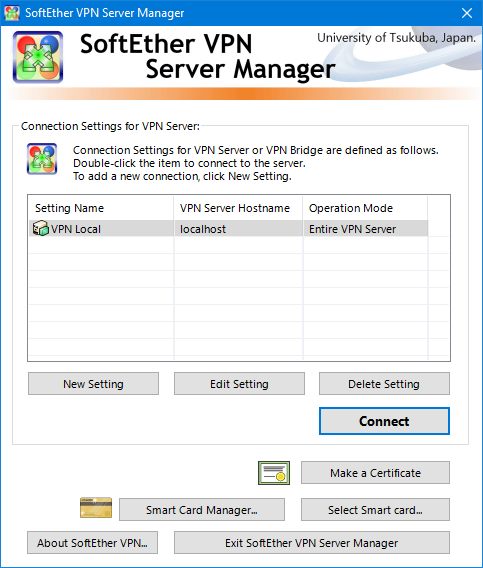Exit SoftEther VPN Server Manager
Image resolution: width=483 pixels, height=568 pixels.
(312, 543)
